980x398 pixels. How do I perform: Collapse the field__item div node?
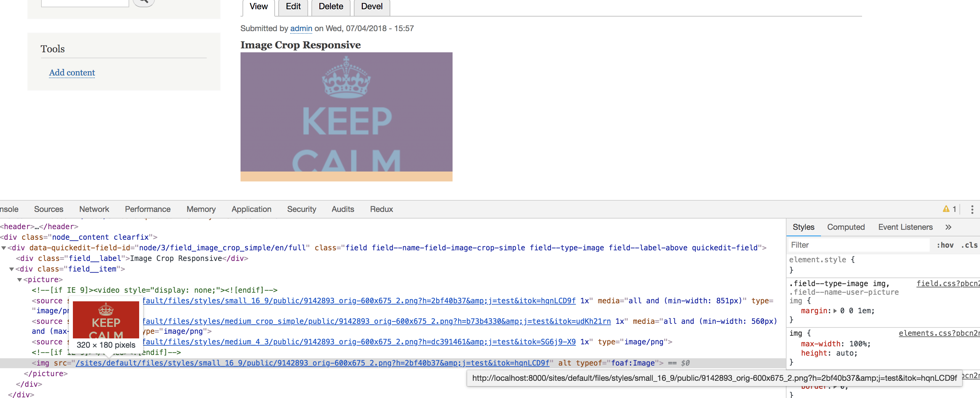[x=11, y=269]
